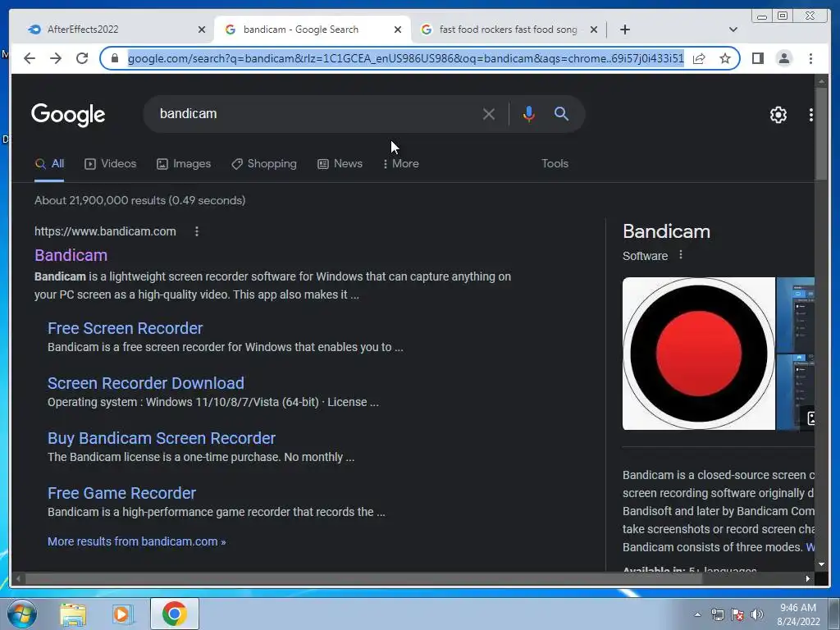Switch to the AfterEffects2022 tab
Image resolution: width=840 pixels, height=630 pixels.
(x=112, y=30)
